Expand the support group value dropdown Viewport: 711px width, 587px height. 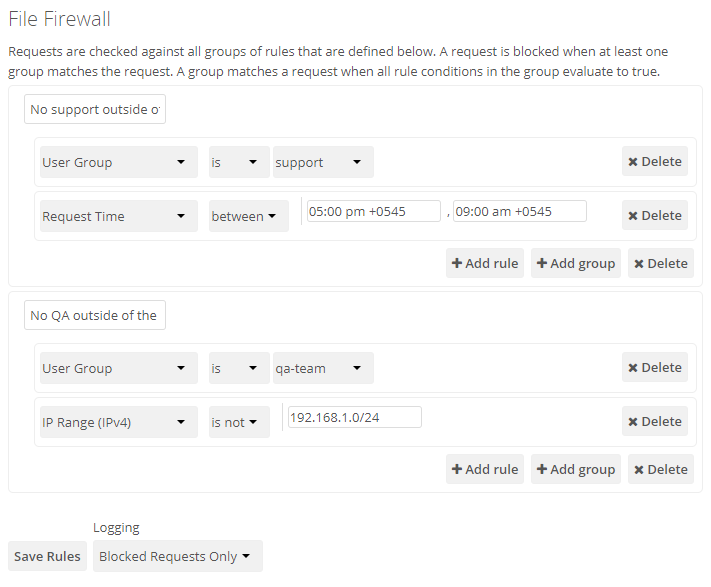click(323, 162)
